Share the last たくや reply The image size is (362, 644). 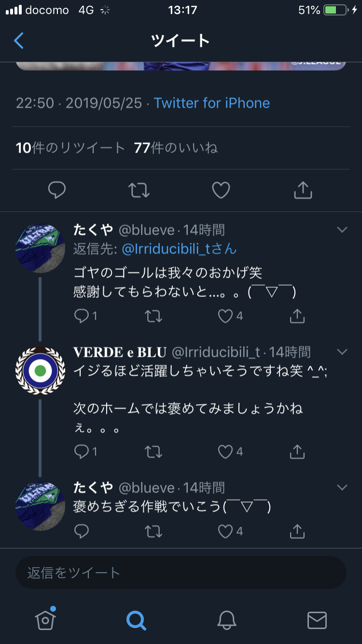click(x=297, y=532)
